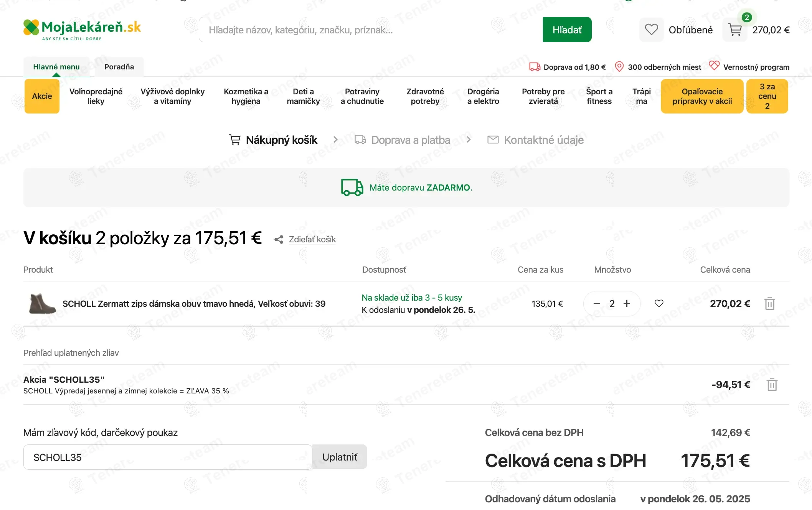
Task: Open the shopping cart icon in header
Action: point(735,30)
